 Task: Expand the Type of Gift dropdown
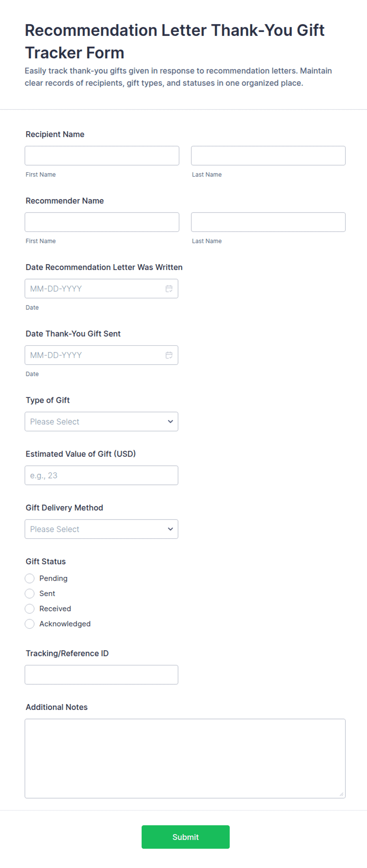pos(101,421)
